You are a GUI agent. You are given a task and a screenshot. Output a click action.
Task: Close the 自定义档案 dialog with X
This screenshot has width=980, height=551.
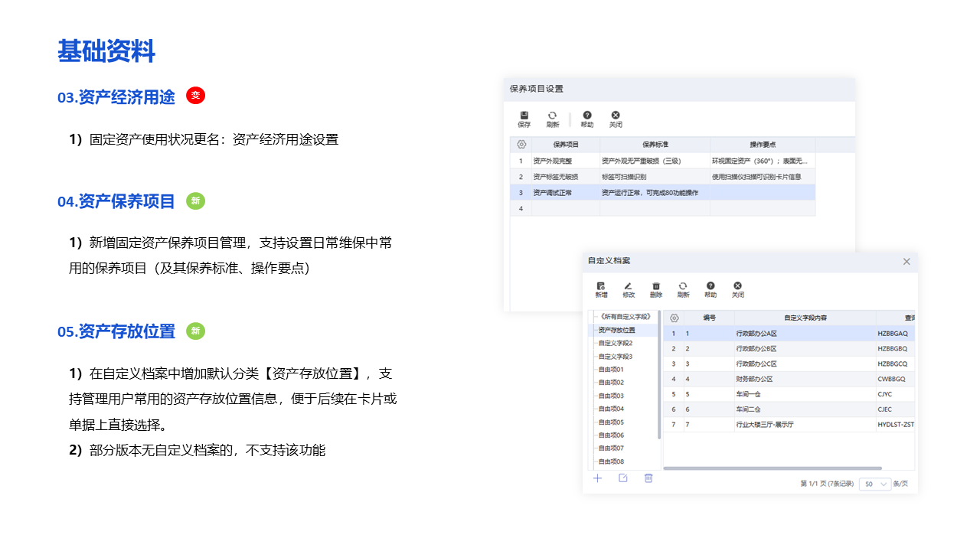coord(906,262)
